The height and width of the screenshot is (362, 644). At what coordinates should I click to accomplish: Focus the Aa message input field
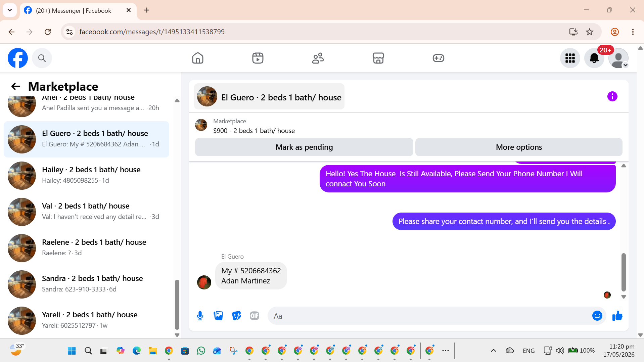[430, 316]
